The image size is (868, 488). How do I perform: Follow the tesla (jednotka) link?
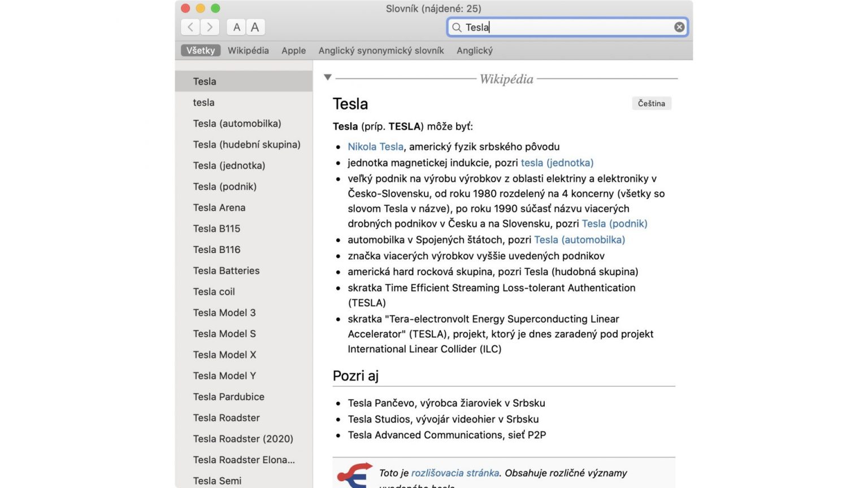tap(557, 163)
